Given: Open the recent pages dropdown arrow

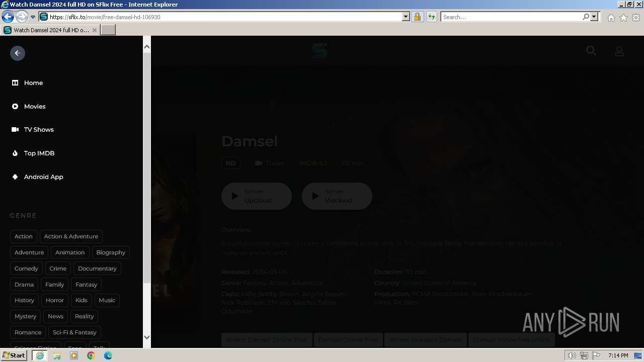Looking at the screenshot, I should click(x=33, y=17).
